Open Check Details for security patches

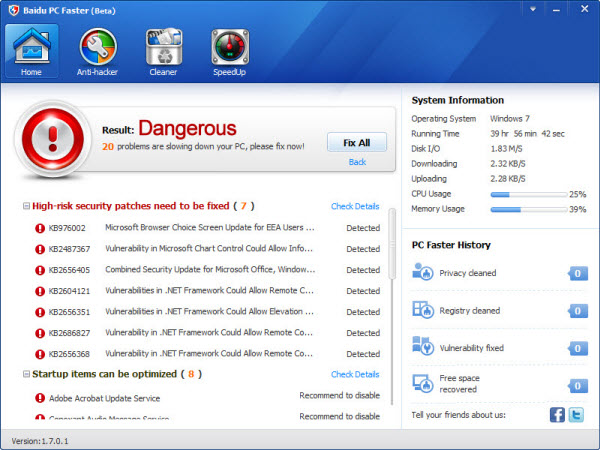(355, 206)
